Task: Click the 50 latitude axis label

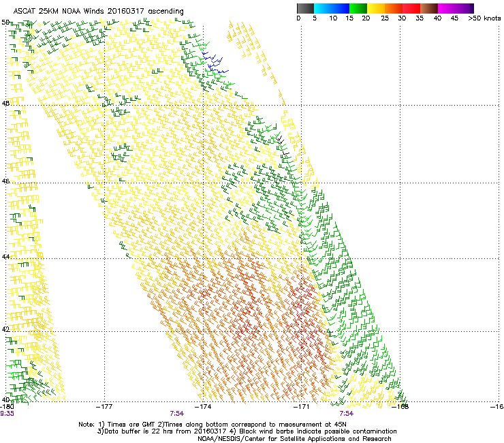Action: coord(5,22)
